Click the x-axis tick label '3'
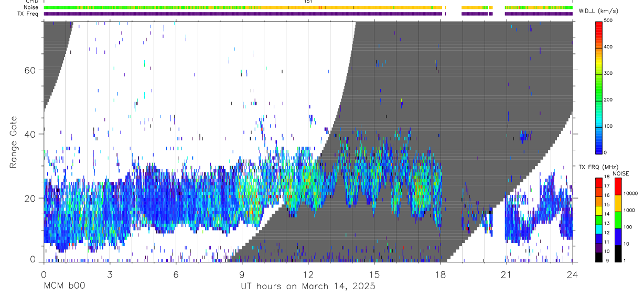The height and width of the screenshot is (297, 644). pos(110,274)
